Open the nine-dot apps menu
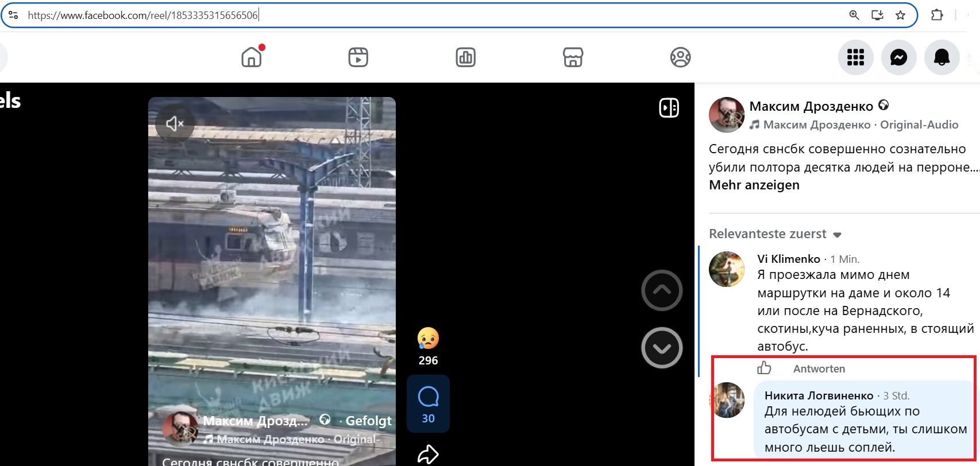 click(856, 57)
